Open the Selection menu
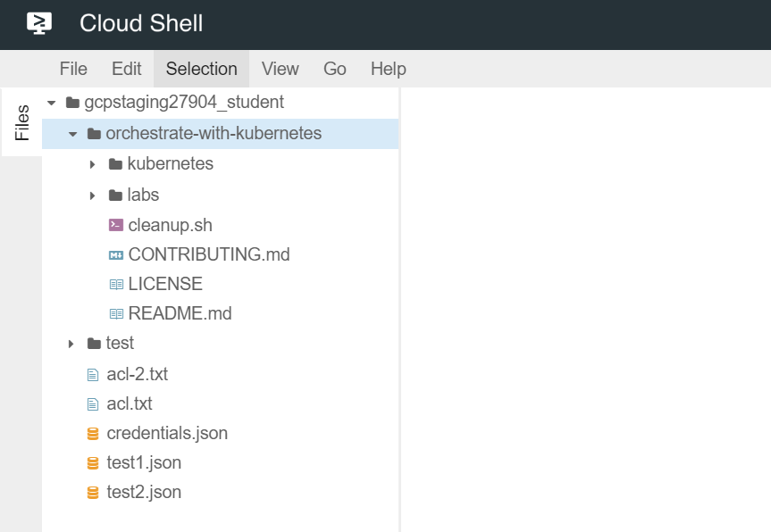This screenshot has height=532, width=771. 201,69
